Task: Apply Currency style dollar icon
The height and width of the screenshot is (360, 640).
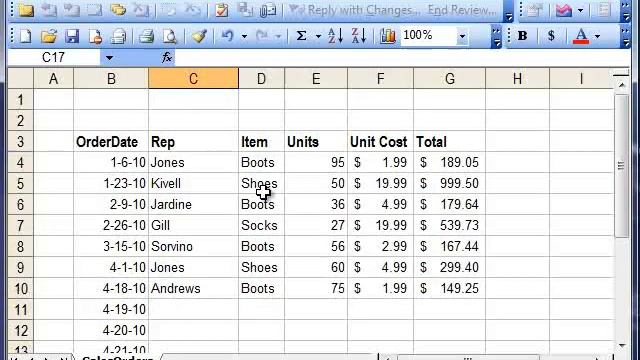Action: tap(551, 36)
